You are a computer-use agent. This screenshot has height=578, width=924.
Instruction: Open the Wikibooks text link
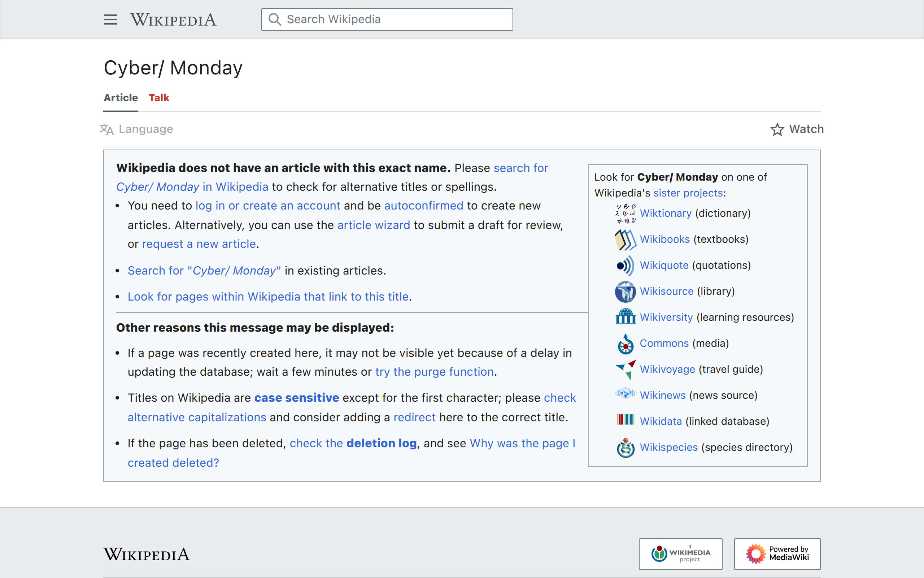click(x=665, y=239)
